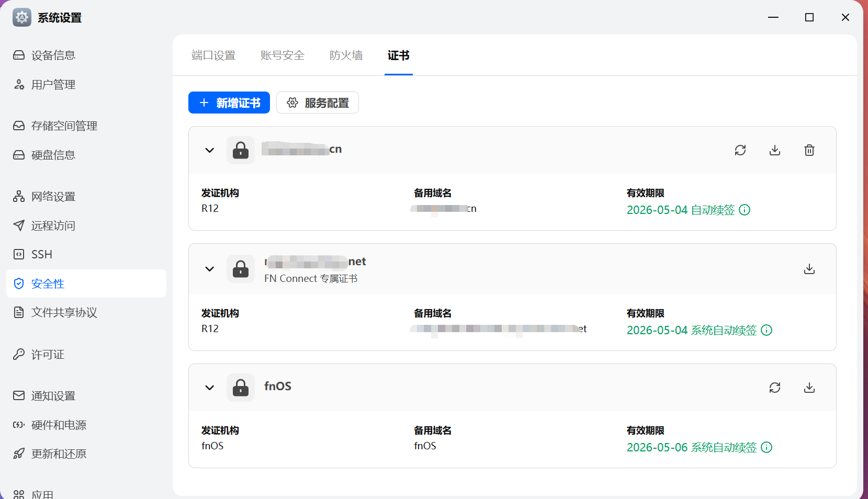Open 服务配置 settings
The height and width of the screenshot is (499, 868).
pos(318,103)
